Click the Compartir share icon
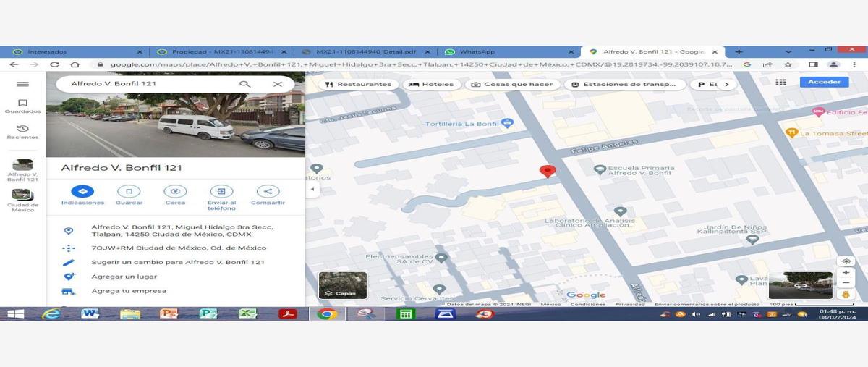 268,192
